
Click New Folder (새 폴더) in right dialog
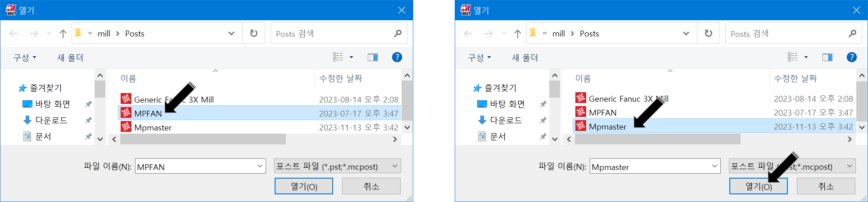click(x=525, y=58)
